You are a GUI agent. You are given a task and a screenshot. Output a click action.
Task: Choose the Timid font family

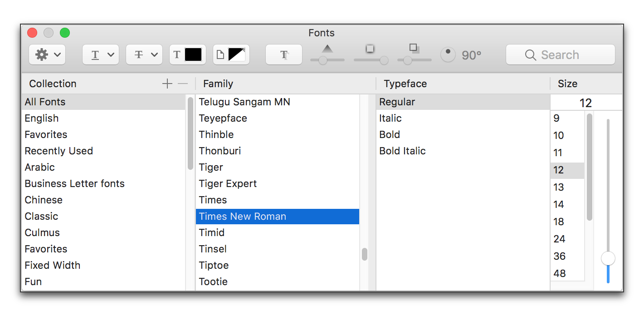coord(278,232)
